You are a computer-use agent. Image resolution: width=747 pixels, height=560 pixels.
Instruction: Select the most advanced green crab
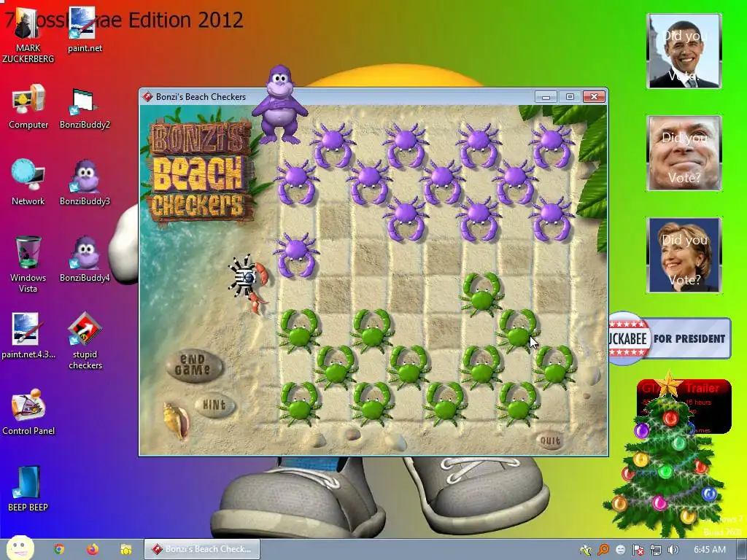(481, 294)
